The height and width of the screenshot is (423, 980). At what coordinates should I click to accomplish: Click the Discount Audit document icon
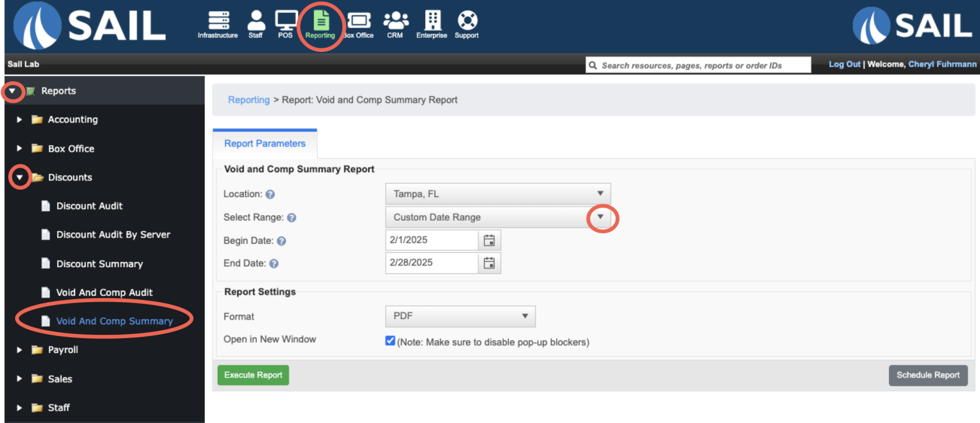(x=45, y=205)
